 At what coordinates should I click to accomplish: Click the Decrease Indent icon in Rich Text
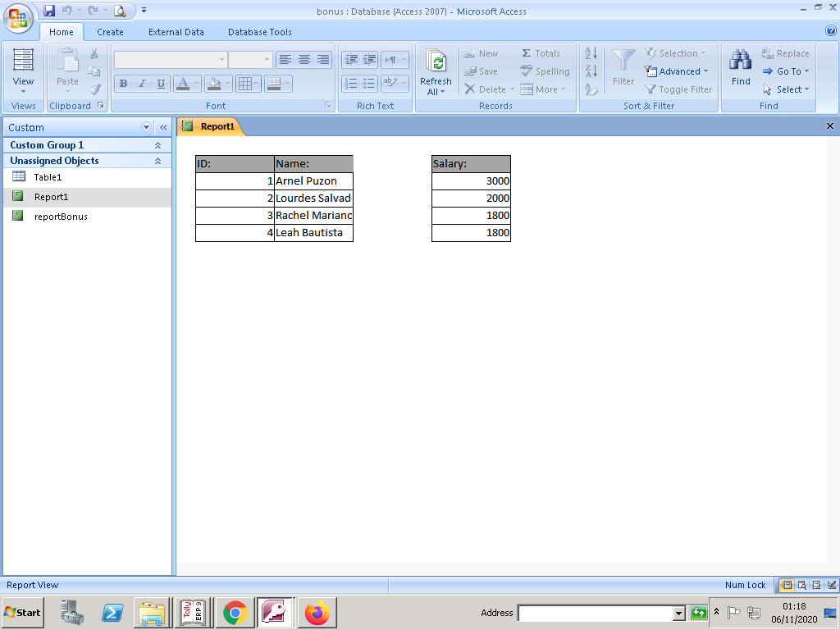click(x=351, y=59)
